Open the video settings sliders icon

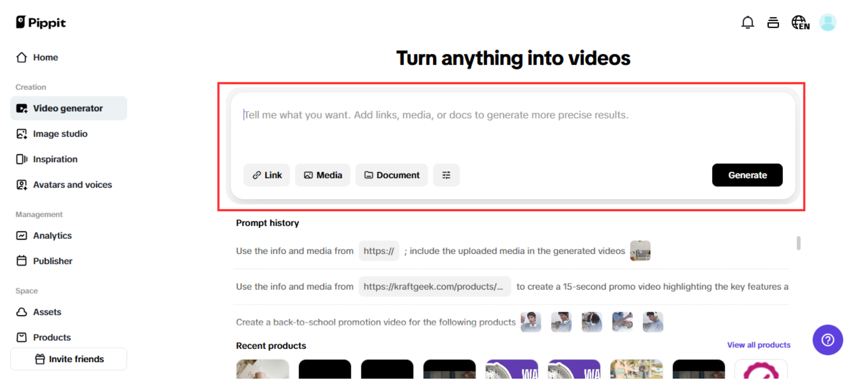click(x=446, y=175)
